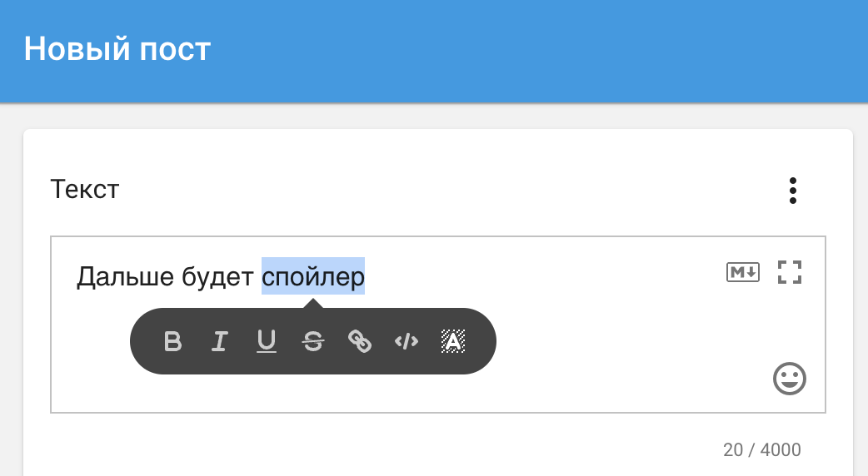The height and width of the screenshot is (476, 868).
Task: Open the emoji picker
Action: [x=790, y=379]
